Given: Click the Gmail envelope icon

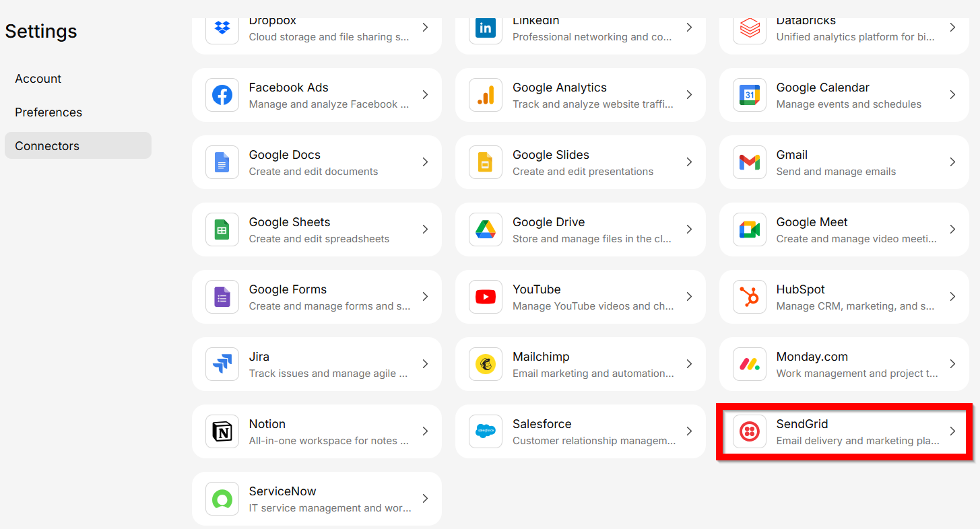Looking at the screenshot, I should tap(749, 162).
